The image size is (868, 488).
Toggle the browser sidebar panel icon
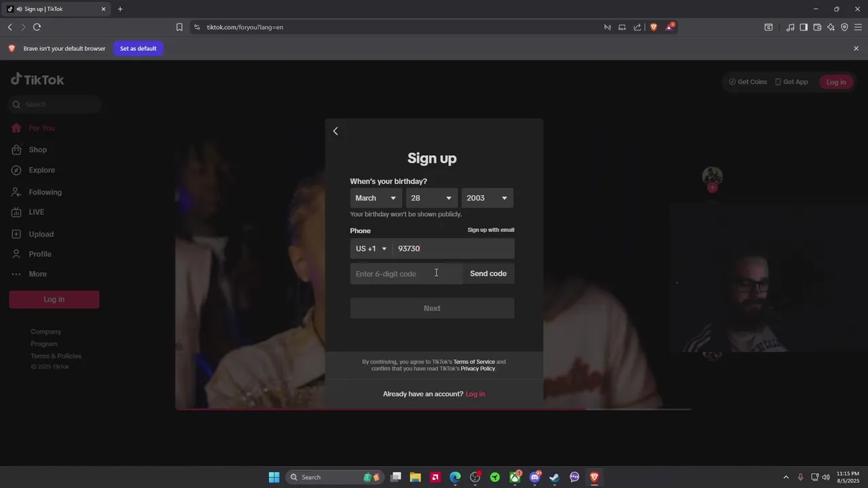804,27
